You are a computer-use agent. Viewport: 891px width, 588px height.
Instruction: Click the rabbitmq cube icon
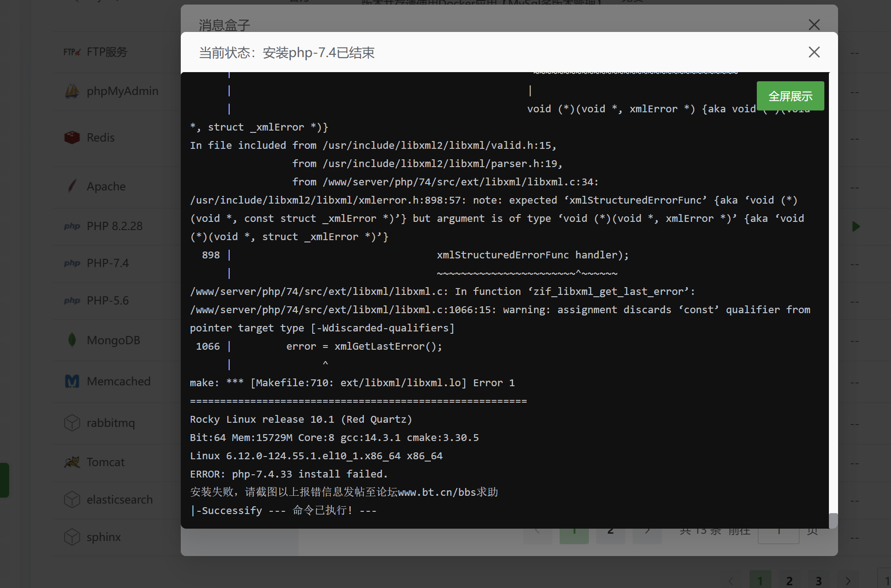pos(72,423)
